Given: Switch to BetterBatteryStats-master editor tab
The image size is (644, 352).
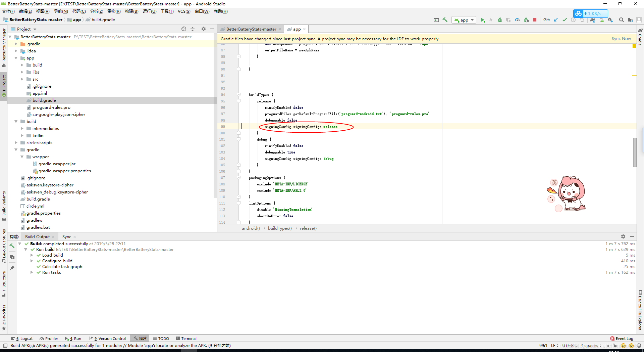Looking at the screenshot, I should tap(251, 29).
